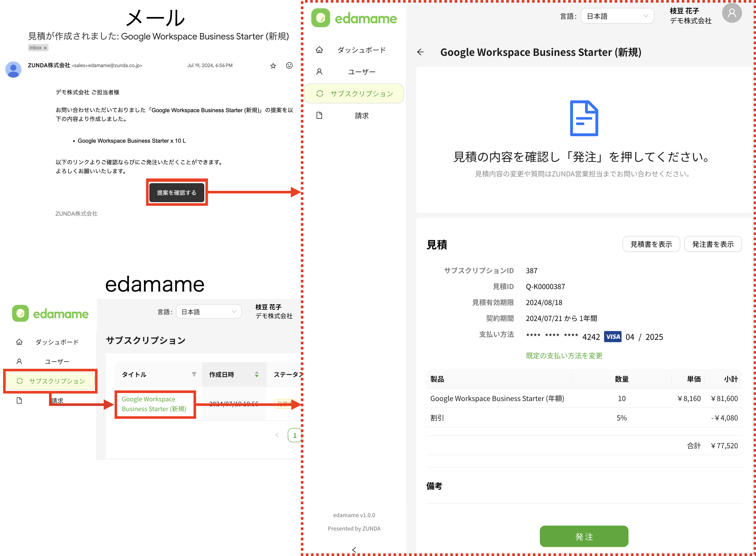Image resolution: width=756 pixels, height=556 pixels.
Task: Click document icon in lower-left edamame sidebar
Action: (19, 400)
